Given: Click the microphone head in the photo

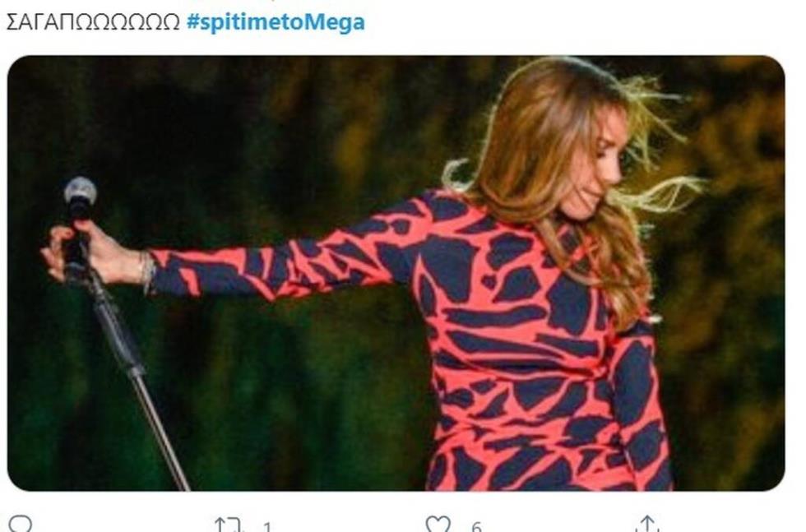Looking at the screenshot, I should (81, 192).
